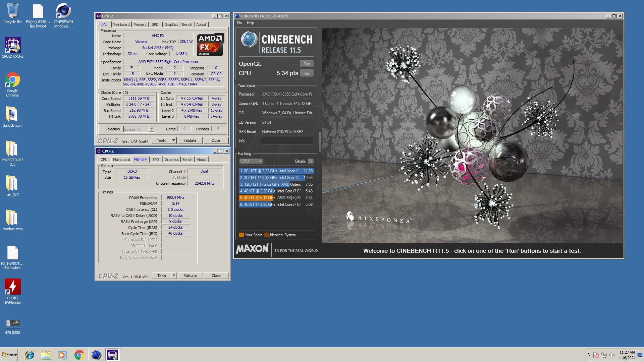Open Guru3D.com desktop shortcut
The image size is (644, 362).
tap(12, 116)
